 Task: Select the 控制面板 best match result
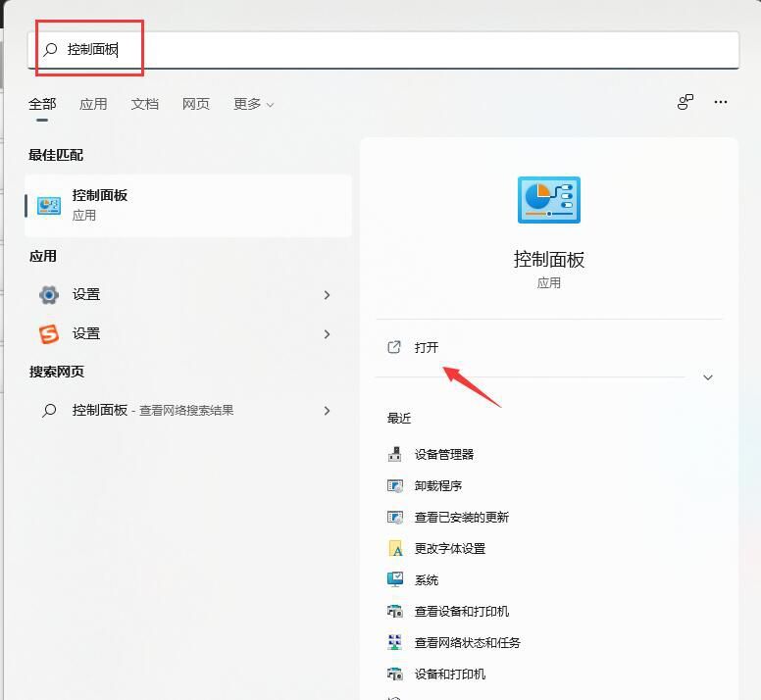point(188,205)
